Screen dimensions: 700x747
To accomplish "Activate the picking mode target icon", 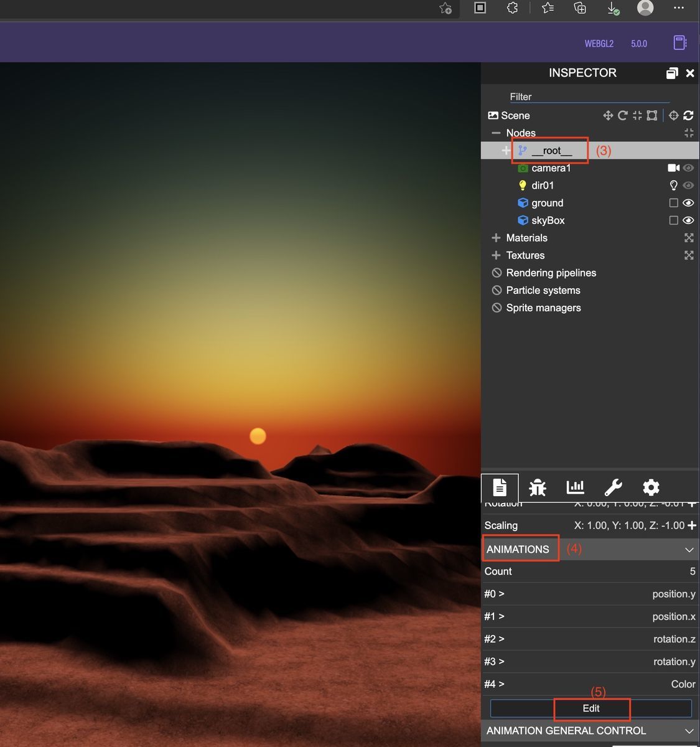I will click(674, 115).
